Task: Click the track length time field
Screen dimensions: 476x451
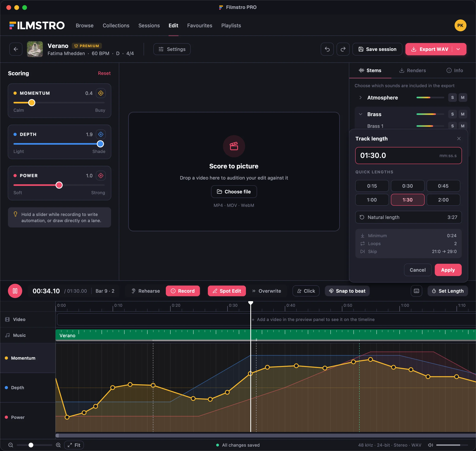Action: [x=408, y=156]
